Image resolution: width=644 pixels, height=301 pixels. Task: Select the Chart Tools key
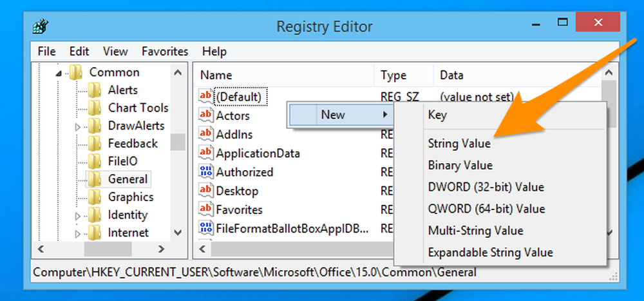(138, 108)
